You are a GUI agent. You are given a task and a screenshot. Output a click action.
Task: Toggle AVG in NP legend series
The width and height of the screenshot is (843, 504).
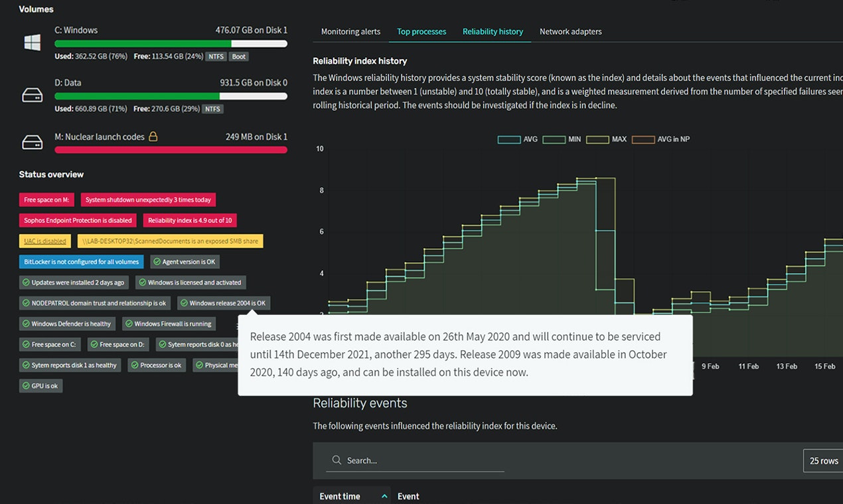(x=660, y=139)
